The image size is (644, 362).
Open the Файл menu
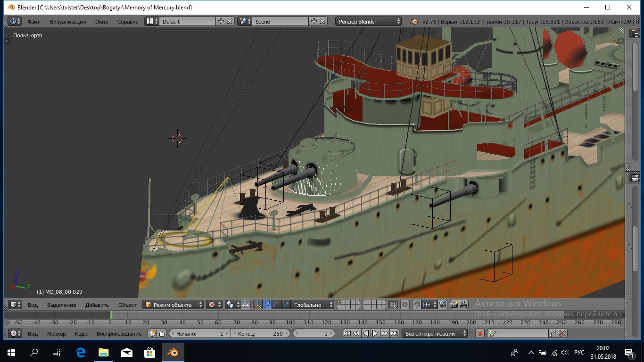click(x=33, y=22)
